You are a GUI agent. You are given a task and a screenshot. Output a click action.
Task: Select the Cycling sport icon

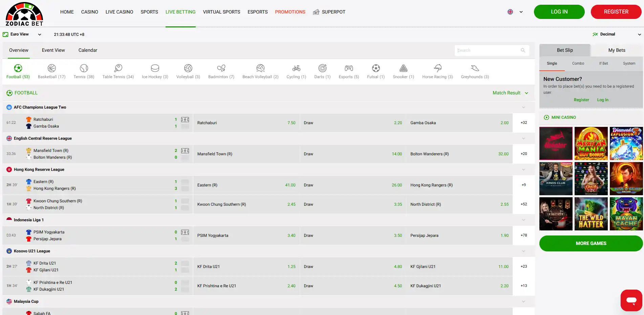(x=296, y=68)
